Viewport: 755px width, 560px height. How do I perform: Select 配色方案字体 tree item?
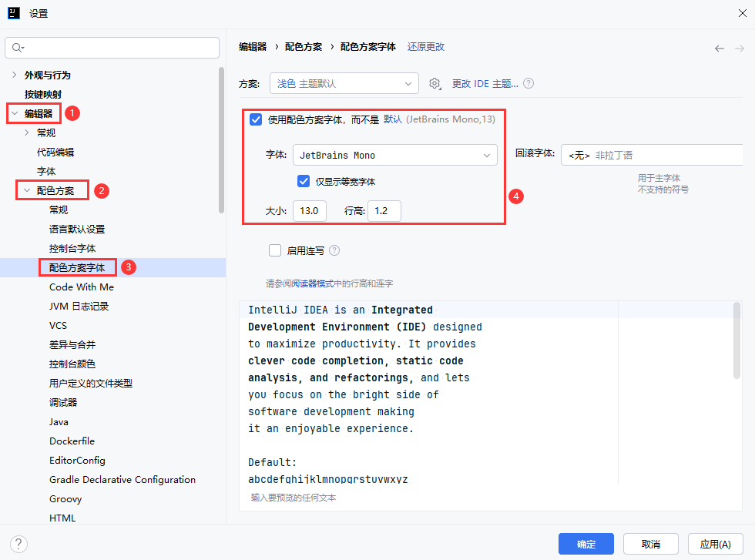(x=77, y=268)
